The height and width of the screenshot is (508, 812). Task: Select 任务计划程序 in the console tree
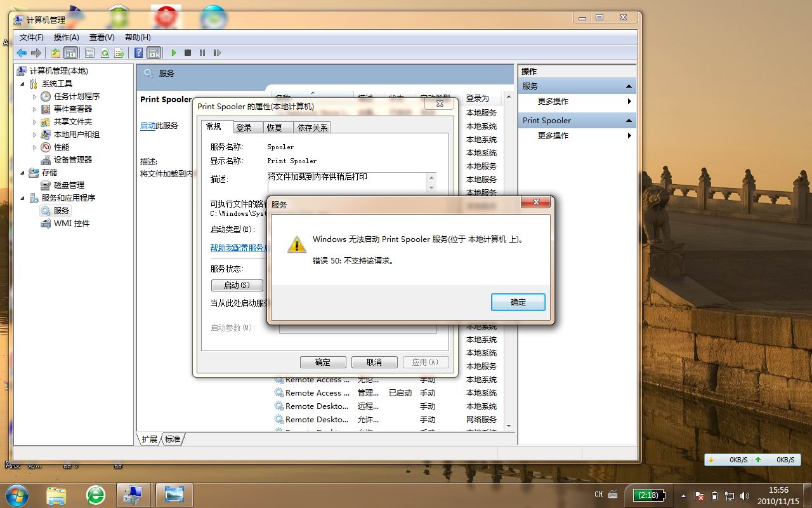tap(77, 97)
